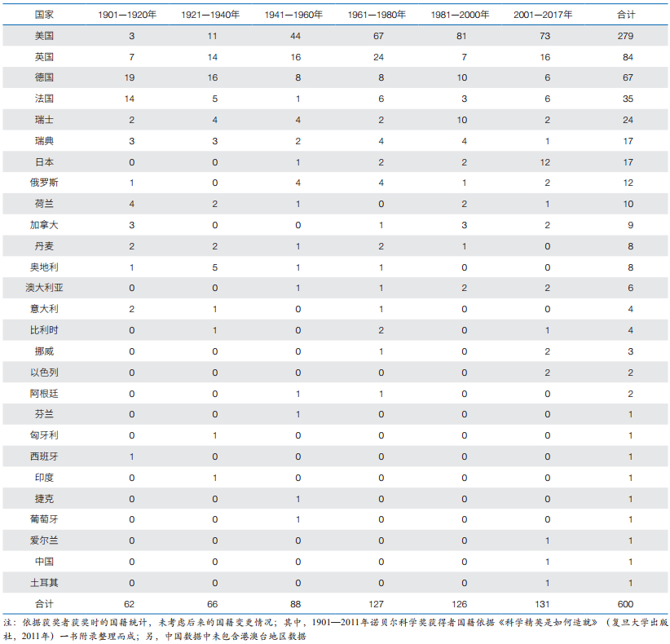Viewport: 670px width, 644px height.
Task: Select the 美国 1981—2000年 value 81
Action: 461,36
